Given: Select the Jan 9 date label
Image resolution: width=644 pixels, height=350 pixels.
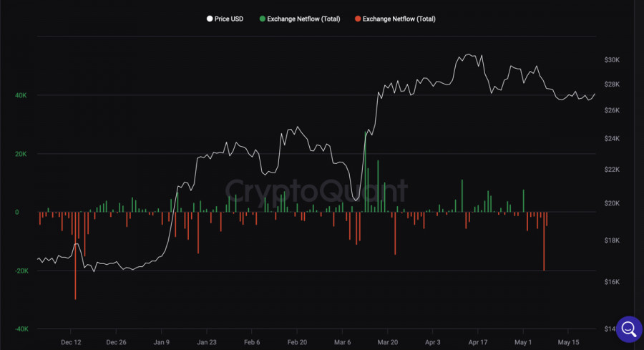Looking at the screenshot, I should coord(162,342).
